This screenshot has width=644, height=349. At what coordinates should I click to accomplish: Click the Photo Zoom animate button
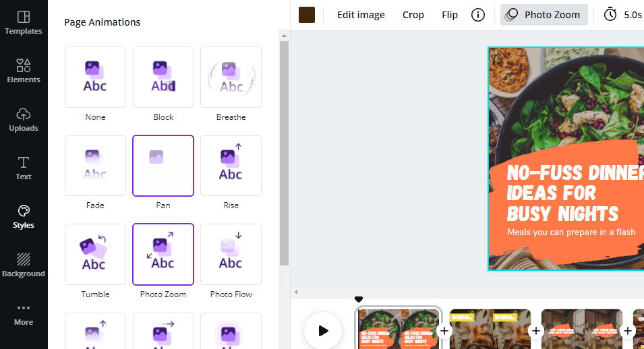tap(544, 15)
